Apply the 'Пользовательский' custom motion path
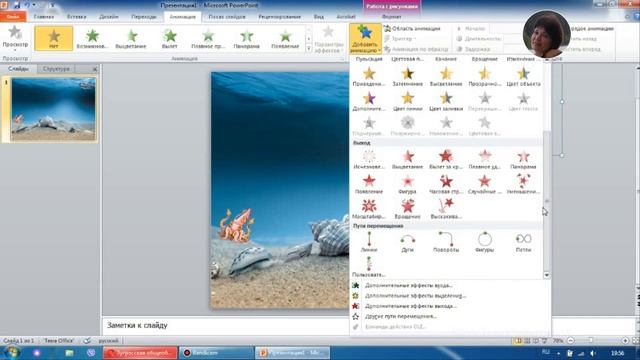 [x=369, y=267]
